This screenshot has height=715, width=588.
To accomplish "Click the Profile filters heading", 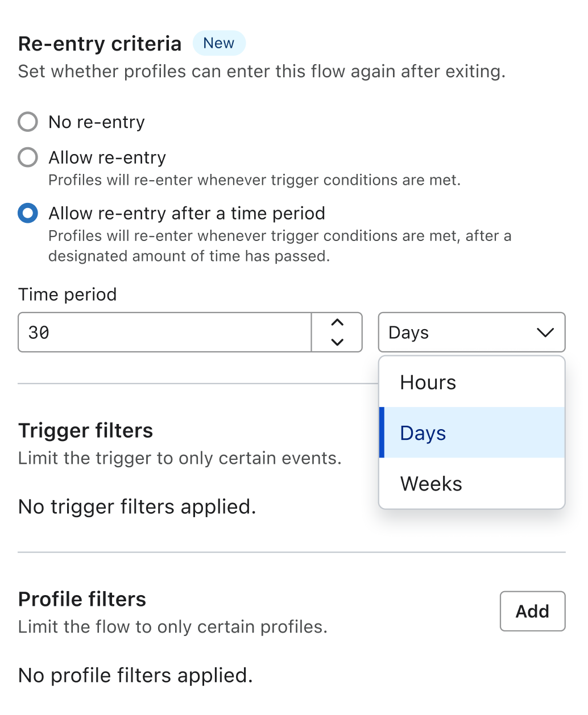I will (x=82, y=599).
